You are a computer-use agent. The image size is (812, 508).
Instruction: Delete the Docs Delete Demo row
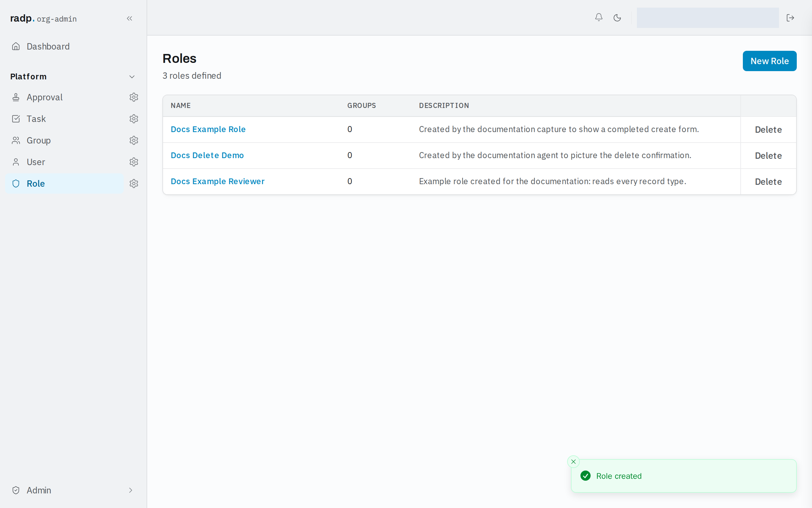point(768,156)
